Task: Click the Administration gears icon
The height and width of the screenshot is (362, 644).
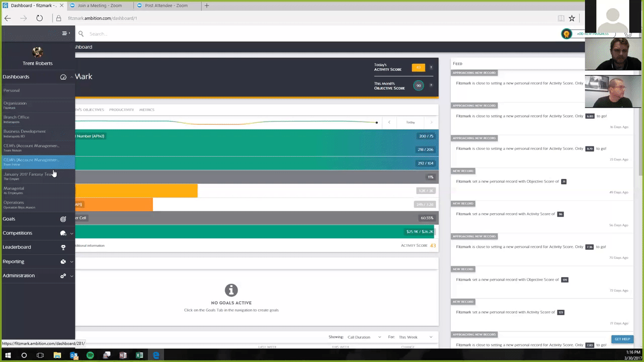Action: pyautogui.click(x=63, y=276)
